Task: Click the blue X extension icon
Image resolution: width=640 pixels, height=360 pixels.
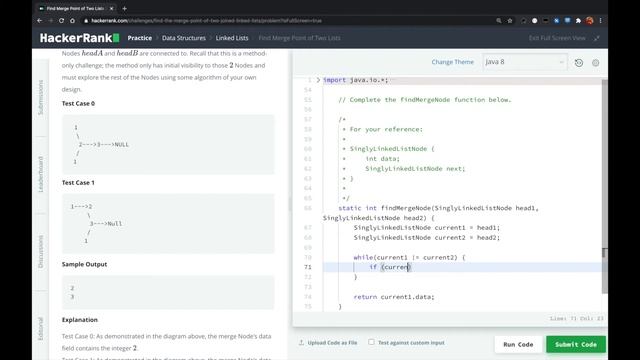Action: point(556,20)
